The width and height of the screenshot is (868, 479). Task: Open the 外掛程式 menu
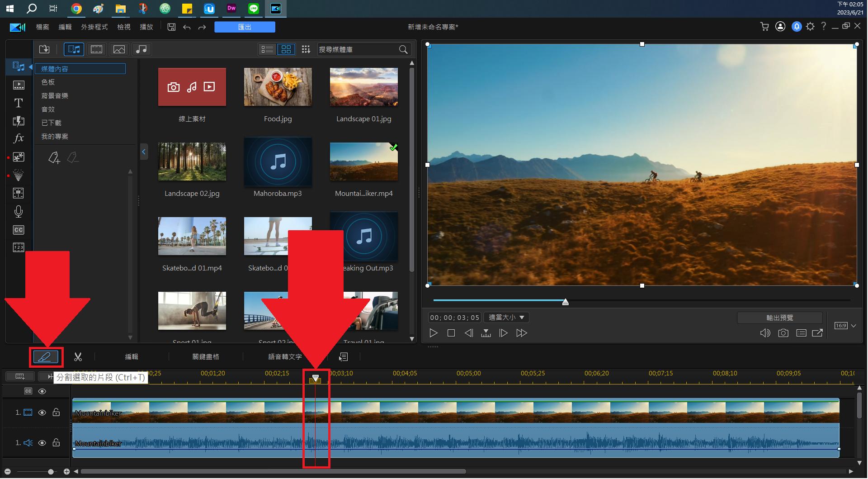click(94, 27)
